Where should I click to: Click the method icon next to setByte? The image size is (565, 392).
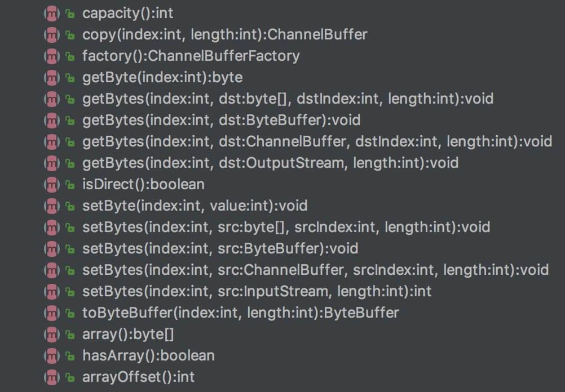click(x=51, y=206)
